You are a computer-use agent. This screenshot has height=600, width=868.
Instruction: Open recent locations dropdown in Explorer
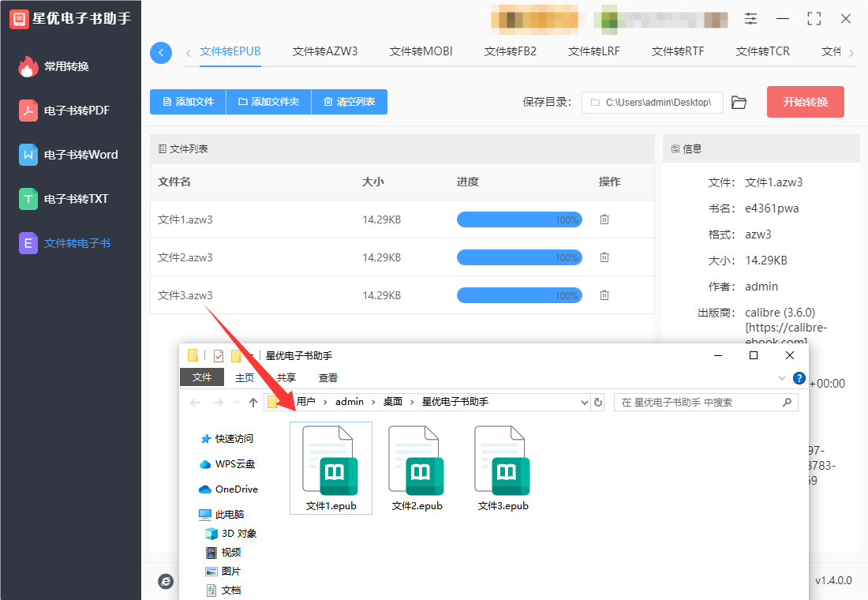pos(237,402)
